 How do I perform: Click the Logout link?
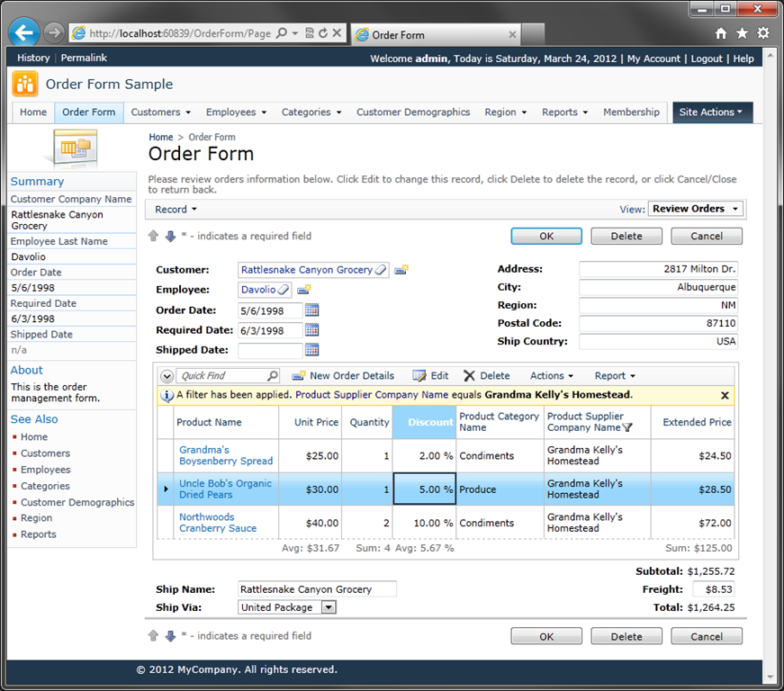point(706,58)
